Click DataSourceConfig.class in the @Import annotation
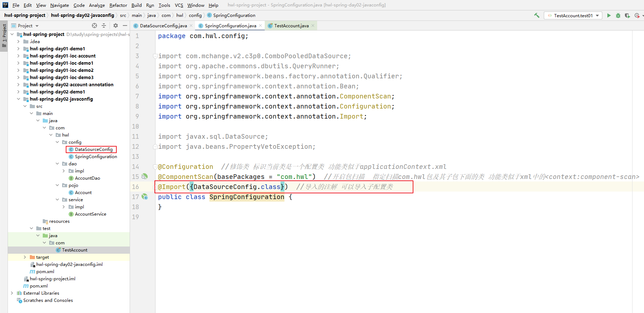The width and height of the screenshot is (644, 313). point(237,187)
